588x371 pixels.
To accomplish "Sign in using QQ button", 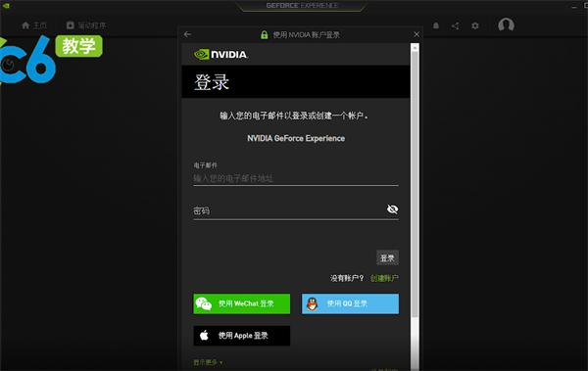I will coord(350,303).
